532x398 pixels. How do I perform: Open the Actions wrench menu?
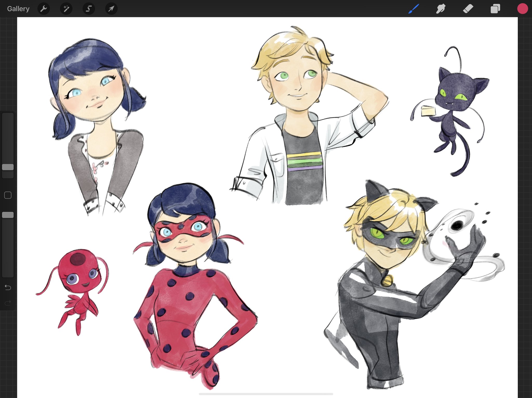[x=44, y=9]
